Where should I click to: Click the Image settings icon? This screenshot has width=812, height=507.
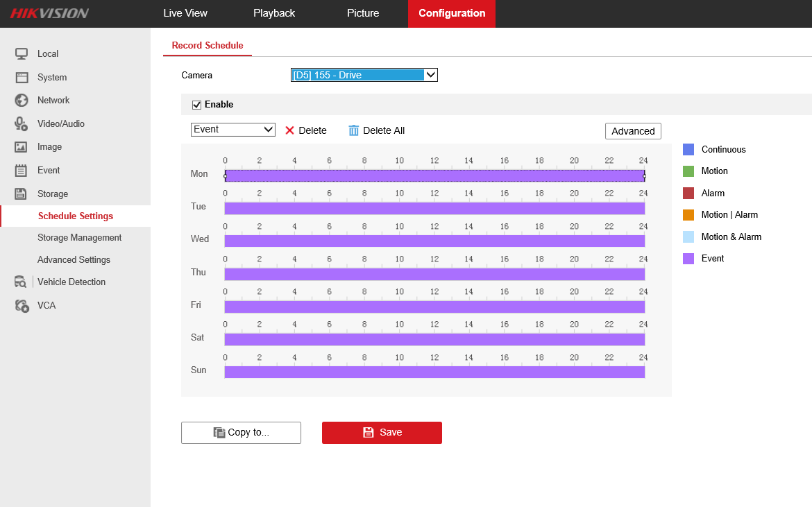(22, 147)
